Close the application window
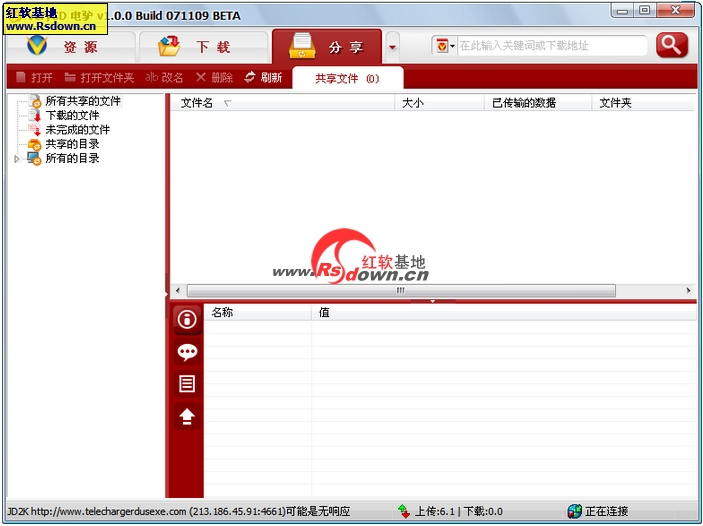The image size is (703, 526). (x=676, y=10)
